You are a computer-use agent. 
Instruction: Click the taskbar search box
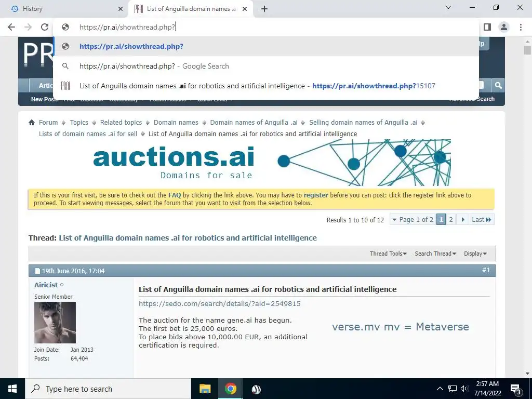108,389
